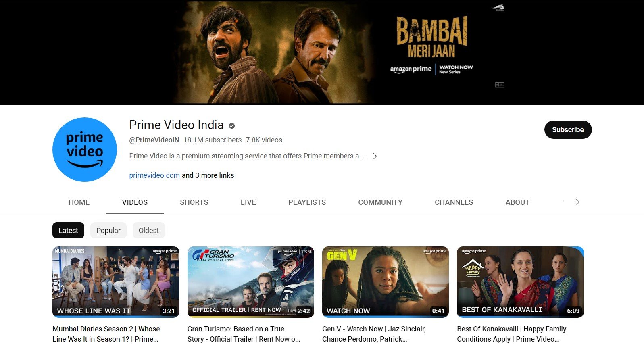Switch to the Home tab
Viewport: 644px width, 344px height.
(79, 202)
